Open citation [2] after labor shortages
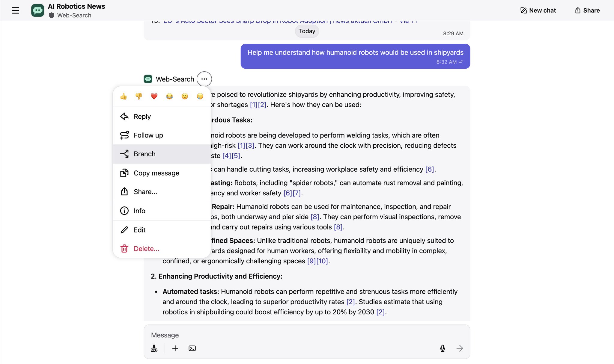The width and height of the screenshot is (614, 364). coord(262,105)
